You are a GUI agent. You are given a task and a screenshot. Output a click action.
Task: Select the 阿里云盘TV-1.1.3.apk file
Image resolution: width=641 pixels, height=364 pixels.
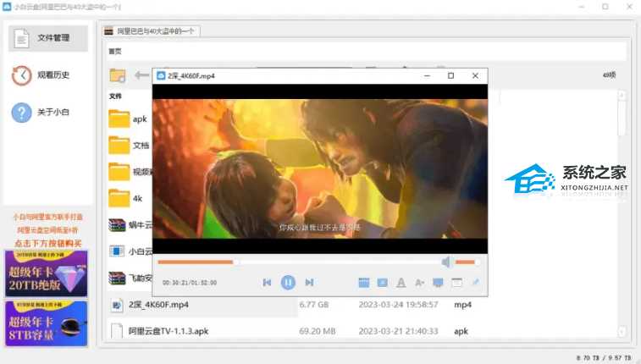(x=169, y=331)
